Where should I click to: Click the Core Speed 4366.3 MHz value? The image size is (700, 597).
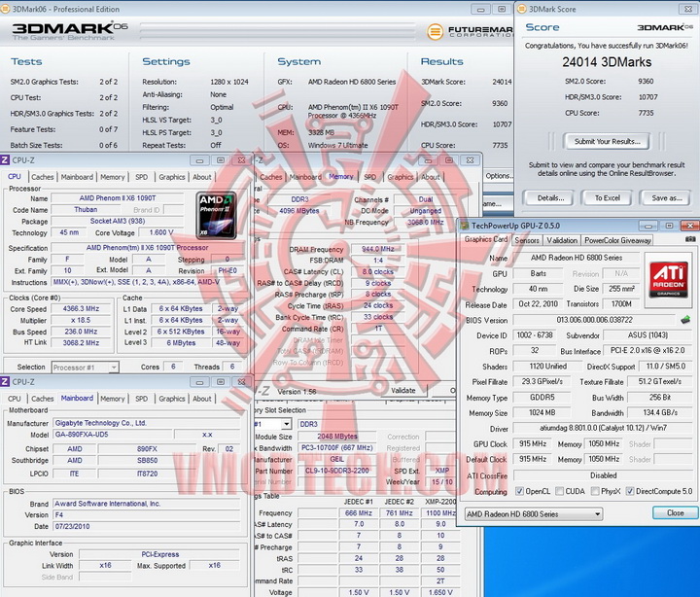(81, 309)
